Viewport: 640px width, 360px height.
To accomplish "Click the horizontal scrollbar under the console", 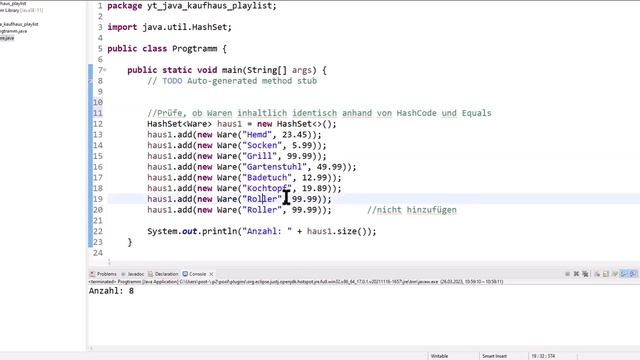I will (x=363, y=348).
